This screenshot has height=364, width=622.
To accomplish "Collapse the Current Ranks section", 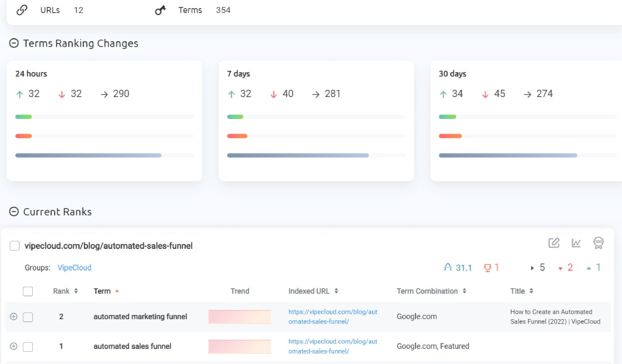I will coord(14,212).
